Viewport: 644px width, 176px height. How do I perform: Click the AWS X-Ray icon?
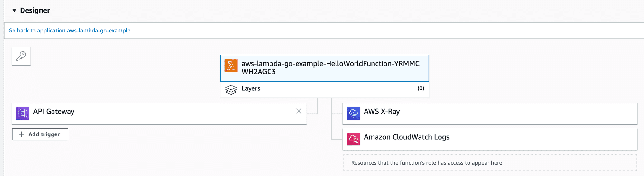pos(353,113)
